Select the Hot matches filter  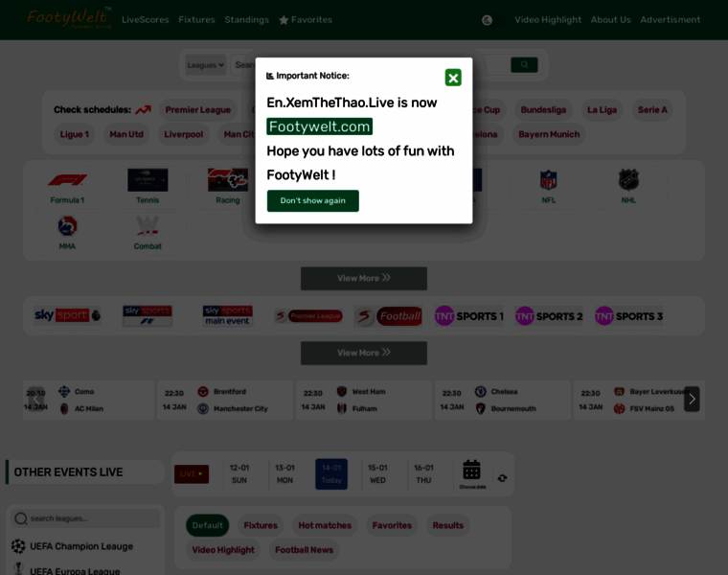tap(325, 525)
